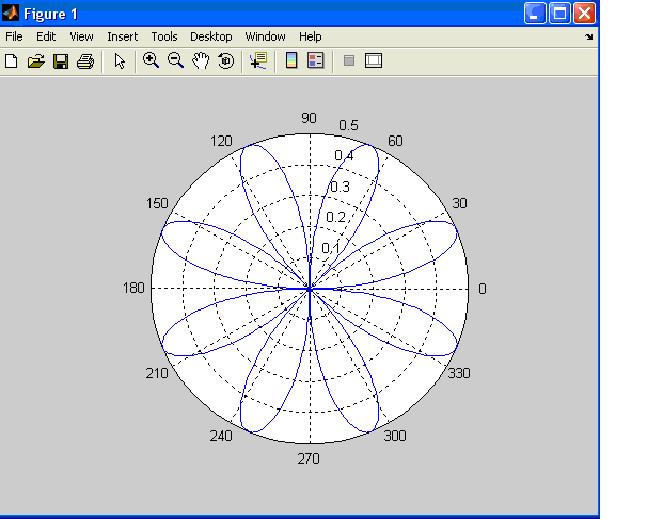Insert a Colorbar from the toolbar
Screen dimensions: 648x519
(292, 61)
